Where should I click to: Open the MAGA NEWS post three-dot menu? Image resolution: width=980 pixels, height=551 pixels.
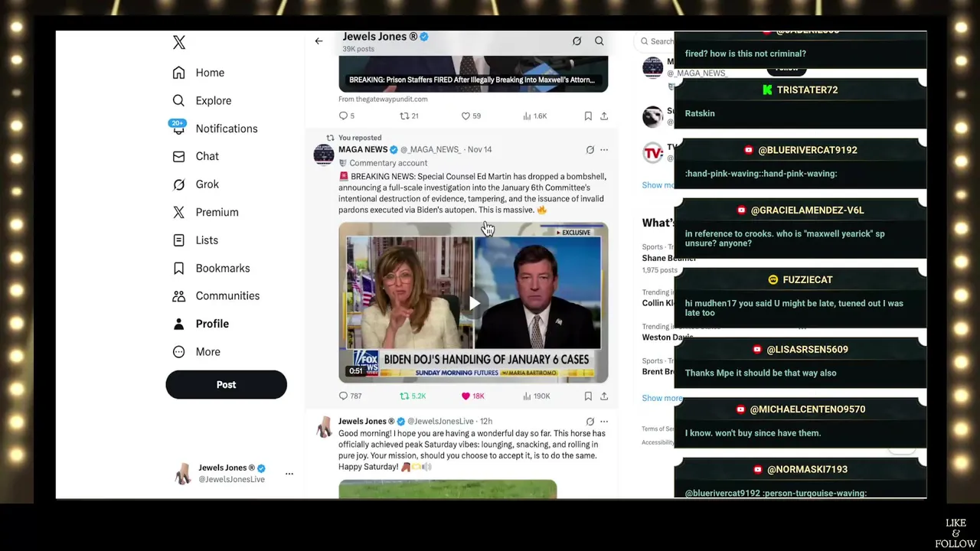coord(604,150)
